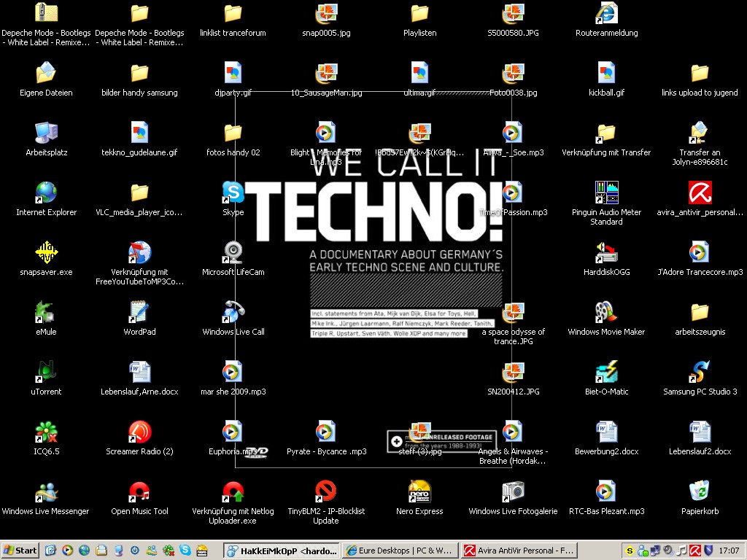This screenshot has width=747, height=560.
Task: Switch to Avira AntiVir Personal taskbar window
Action: pyautogui.click(x=519, y=551)
